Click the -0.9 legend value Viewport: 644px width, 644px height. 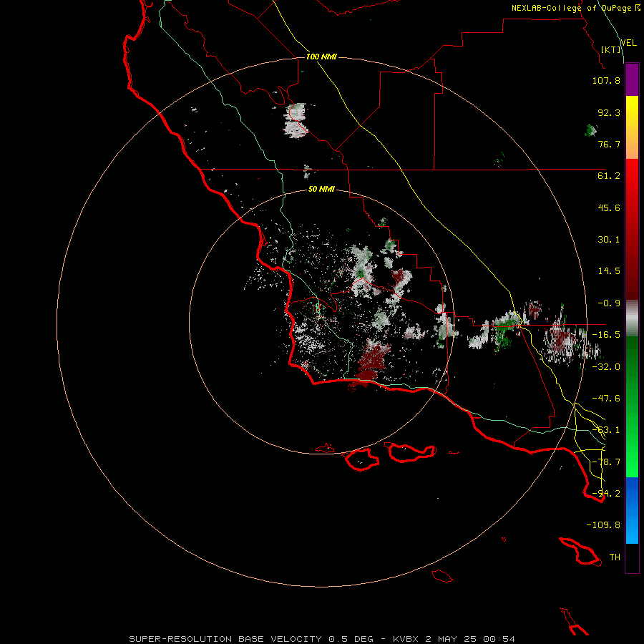pos(609,303)
